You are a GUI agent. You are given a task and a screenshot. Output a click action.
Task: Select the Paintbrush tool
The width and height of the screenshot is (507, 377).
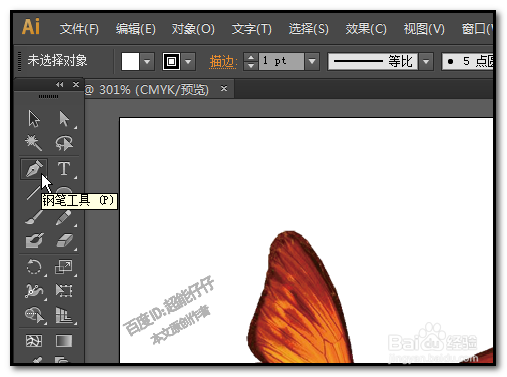34,217
